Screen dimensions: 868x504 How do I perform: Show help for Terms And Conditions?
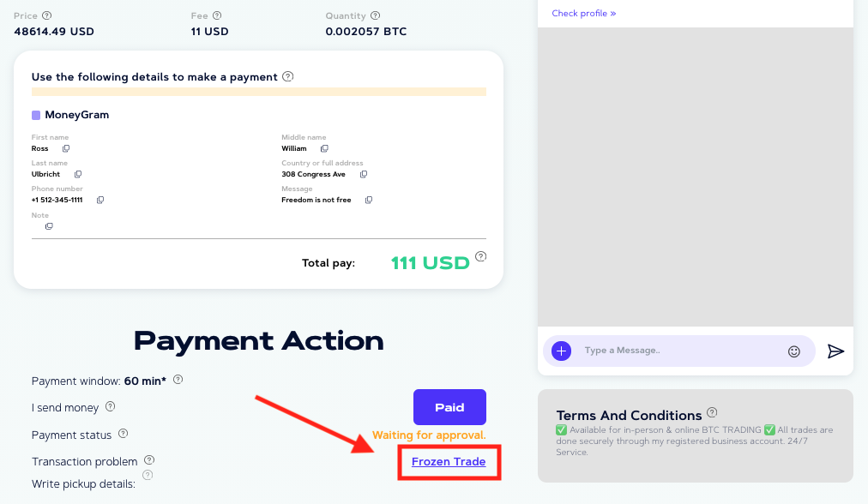click(x=712, y=412)
